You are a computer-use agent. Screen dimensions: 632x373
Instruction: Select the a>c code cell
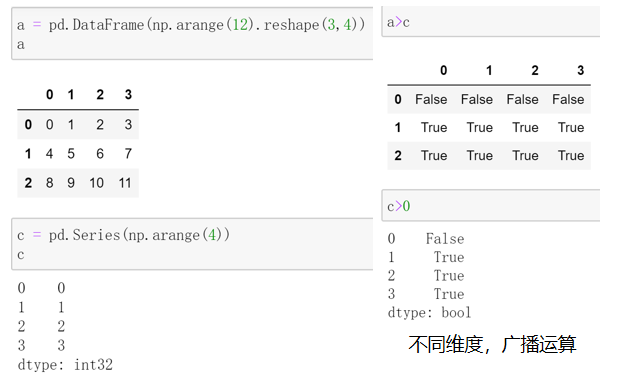491,22
